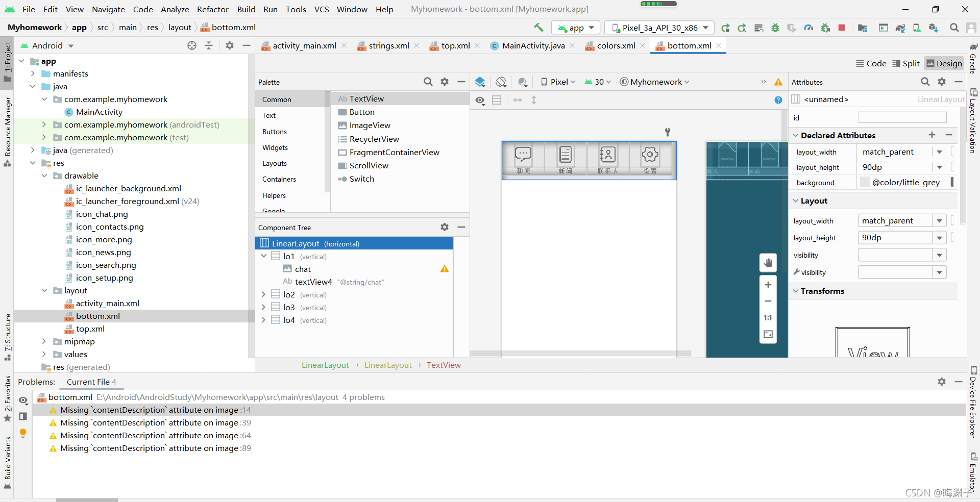Click the pan hand tool in the design view

pos(768,263)
